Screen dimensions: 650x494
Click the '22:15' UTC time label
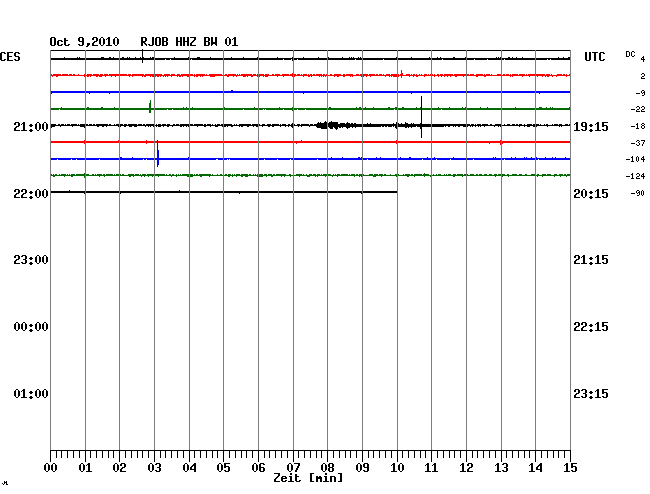coord(591,327)
